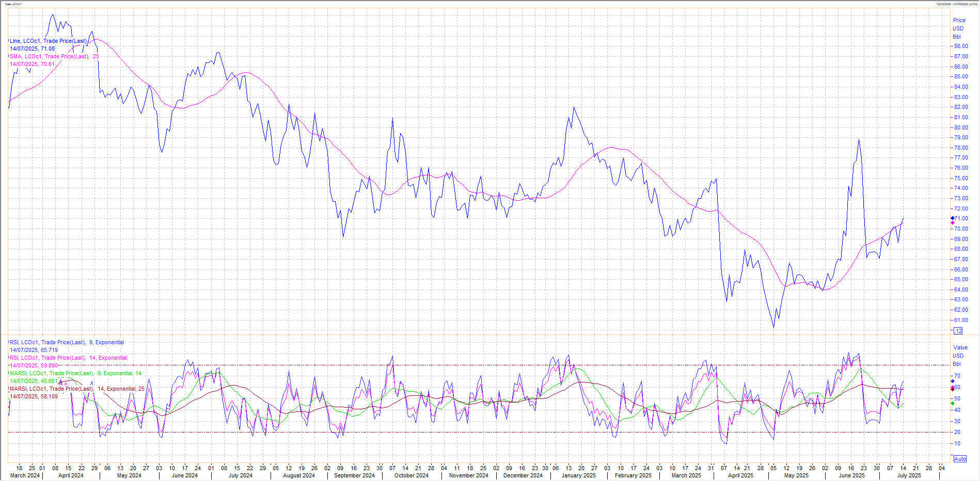Select the RSI 9 Exponential legend label
Viewport: 980px width, 481px height.
(67, 342)
